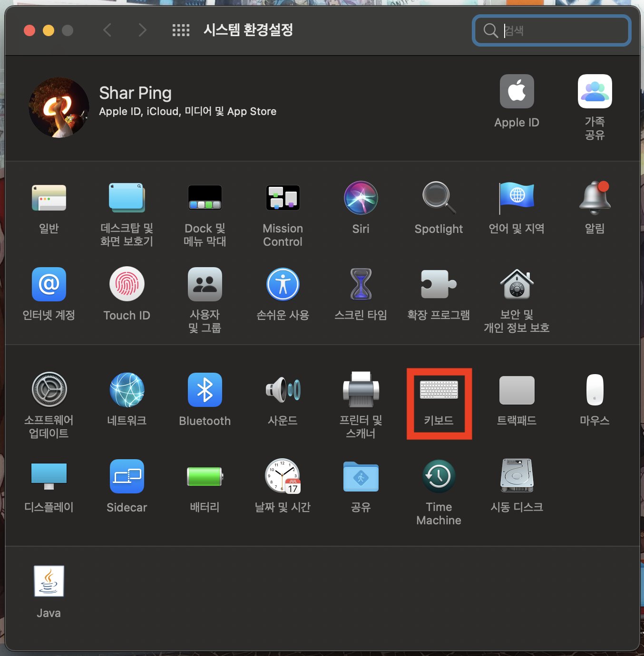The image size is (644, 656).
Task: Open 소프트웨어 업데이트 gear pane
Action: [x=49, y=390]
